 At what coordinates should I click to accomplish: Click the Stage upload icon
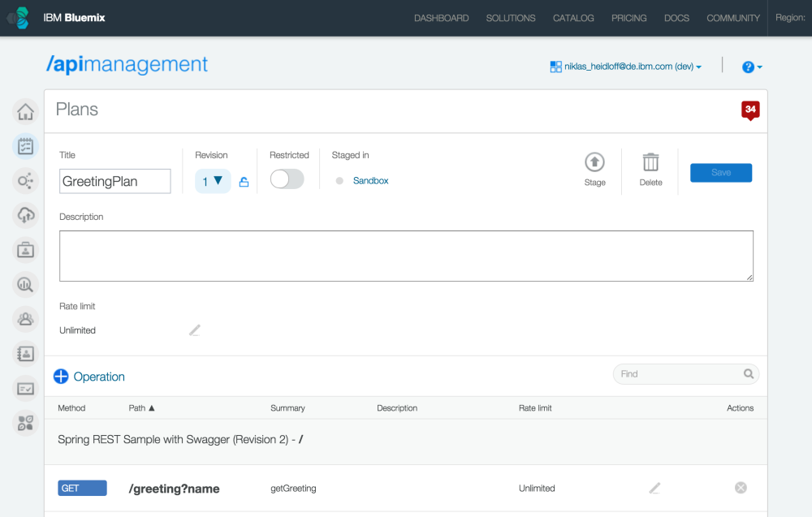(594, 162)
